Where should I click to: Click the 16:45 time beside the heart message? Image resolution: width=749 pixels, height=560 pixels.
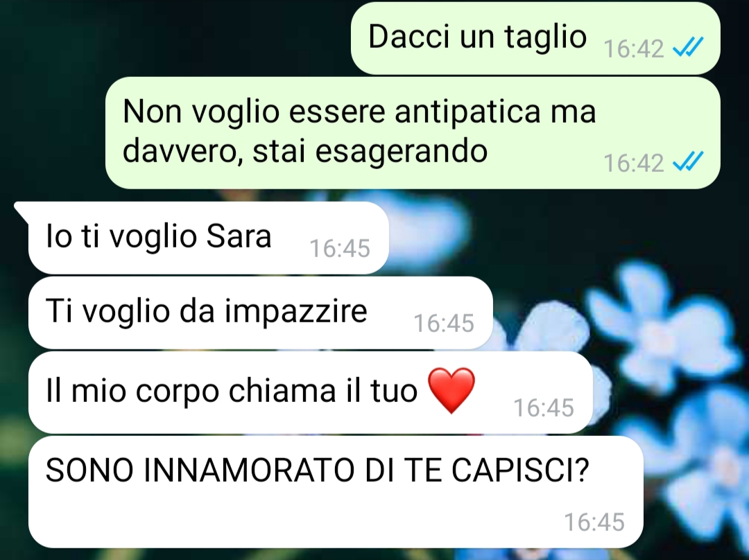(x=544, y=408)
